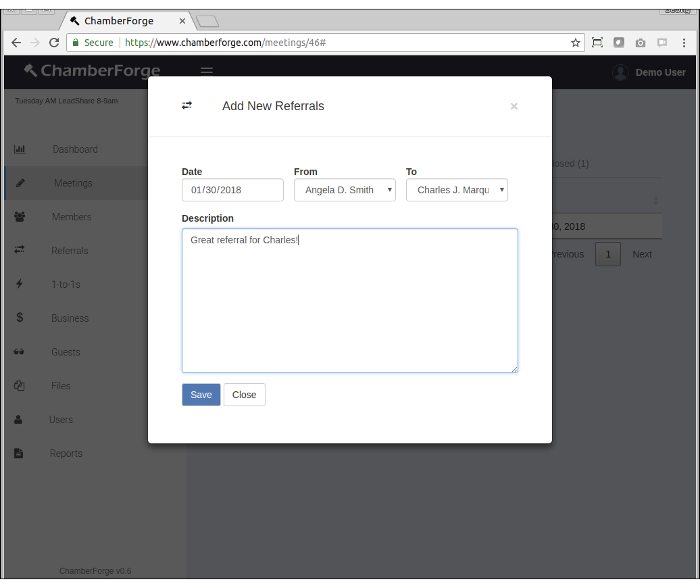Click the Demo User avatar icon
Viewport: 700px width, 588px height.
point(620,72)
